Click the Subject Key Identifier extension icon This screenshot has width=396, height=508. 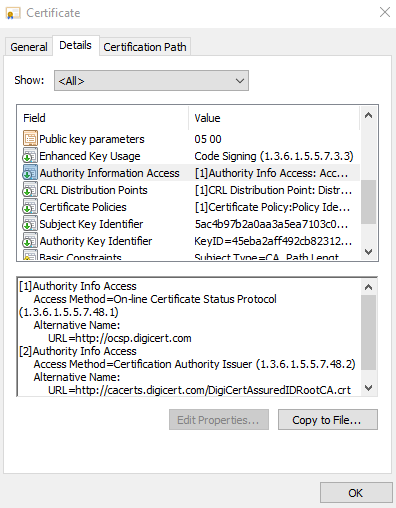30,223
